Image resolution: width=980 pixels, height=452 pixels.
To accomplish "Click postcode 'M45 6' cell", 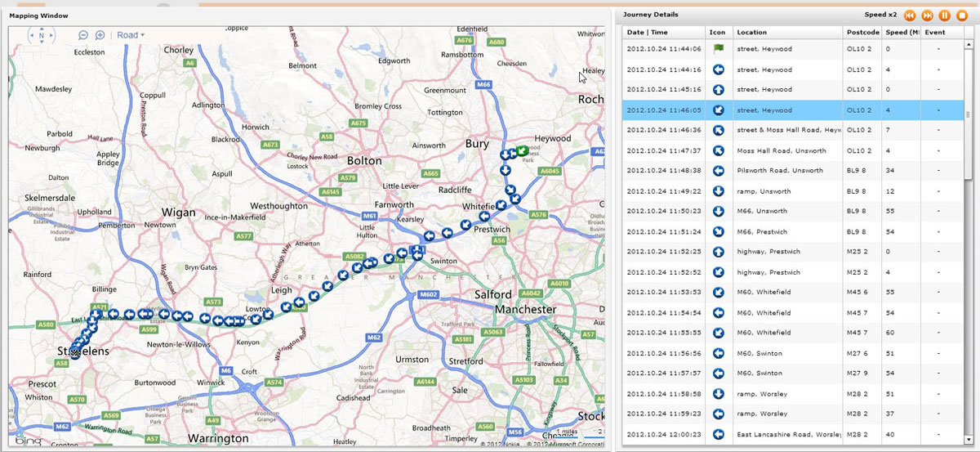I will (x=862, y=293).
